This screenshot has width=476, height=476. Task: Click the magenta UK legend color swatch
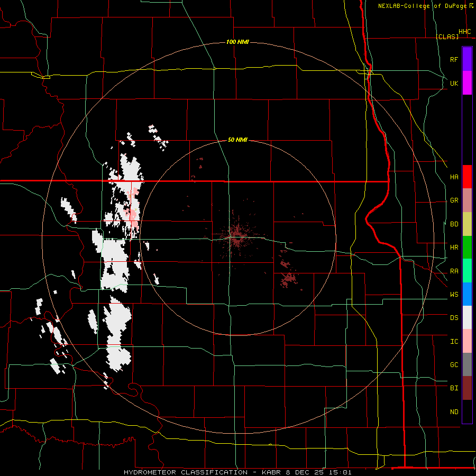(x=467, y=83)
